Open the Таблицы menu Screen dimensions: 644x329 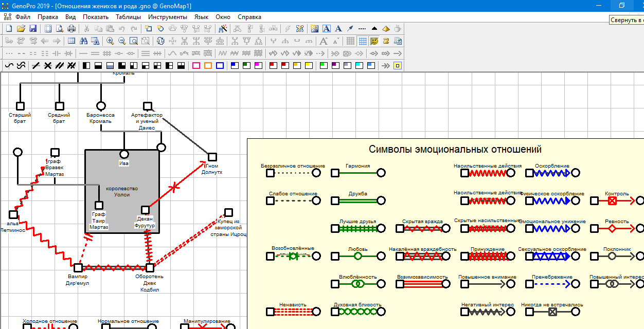tap(128, 17)
